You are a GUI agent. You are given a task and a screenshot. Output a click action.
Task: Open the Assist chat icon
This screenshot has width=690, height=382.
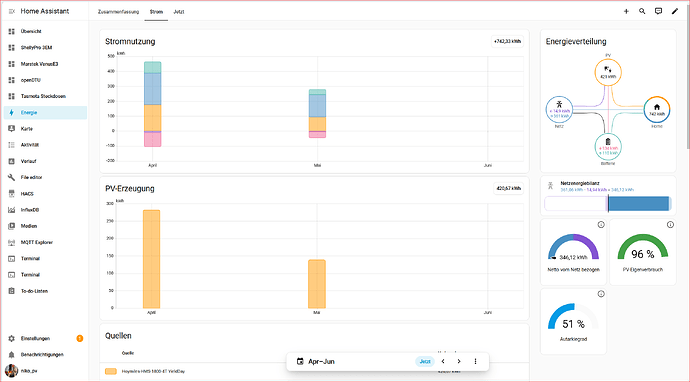pyautogui.click(x=658, y=11)
